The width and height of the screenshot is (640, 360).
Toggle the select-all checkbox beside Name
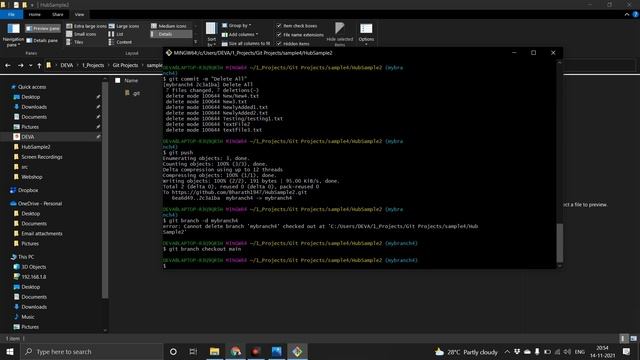[118, 80]
